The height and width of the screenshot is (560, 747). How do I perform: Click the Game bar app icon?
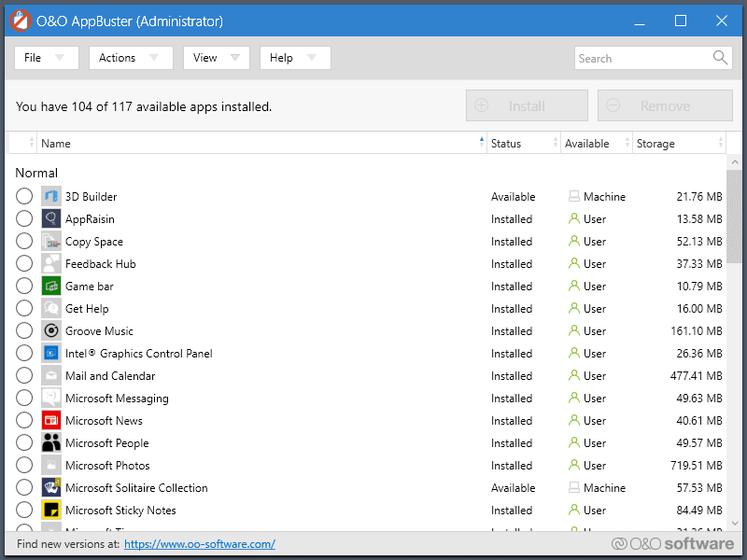(x=51, y=286)
